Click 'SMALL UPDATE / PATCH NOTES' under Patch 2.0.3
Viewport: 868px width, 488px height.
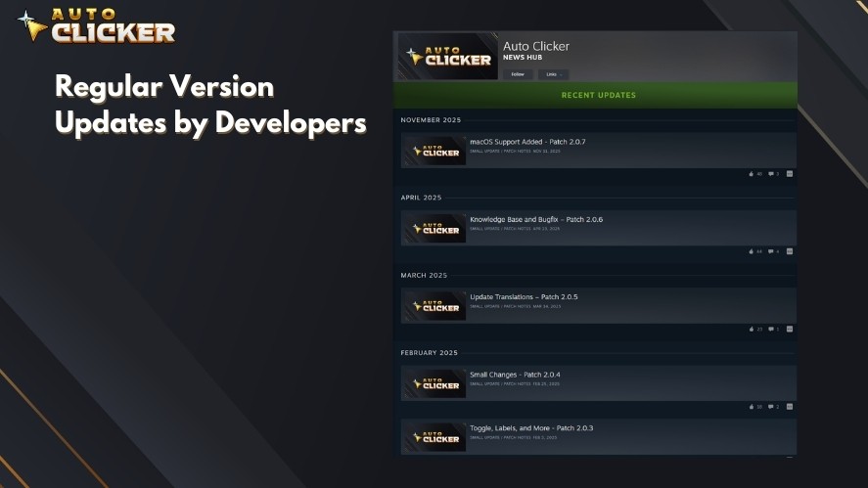(500, 437)
